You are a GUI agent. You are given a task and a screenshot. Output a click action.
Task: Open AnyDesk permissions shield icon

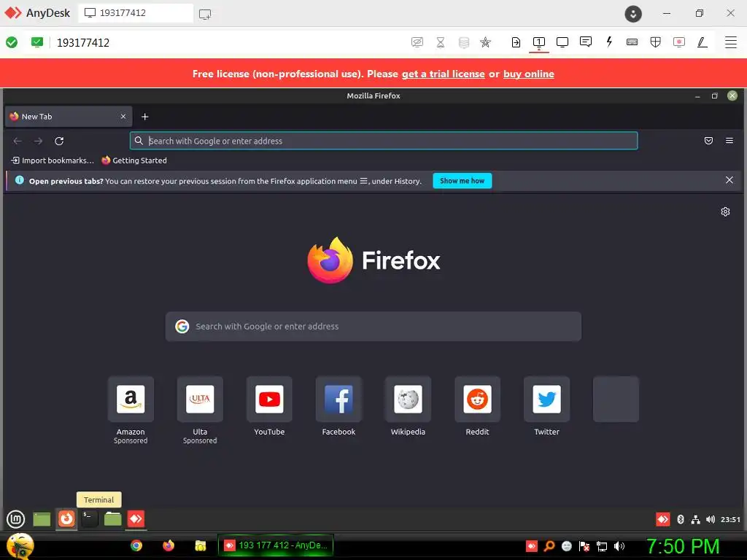tap(656, 42)
